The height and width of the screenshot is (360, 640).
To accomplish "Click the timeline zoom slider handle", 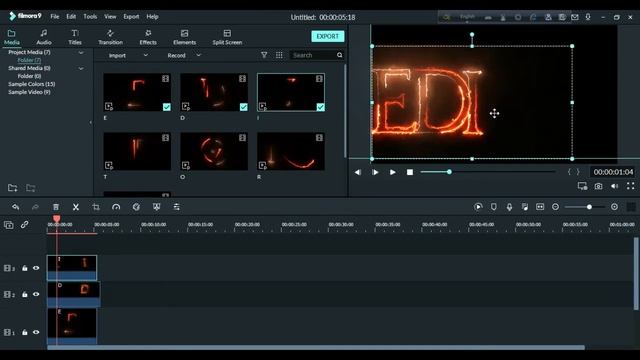I will point(589,207).
